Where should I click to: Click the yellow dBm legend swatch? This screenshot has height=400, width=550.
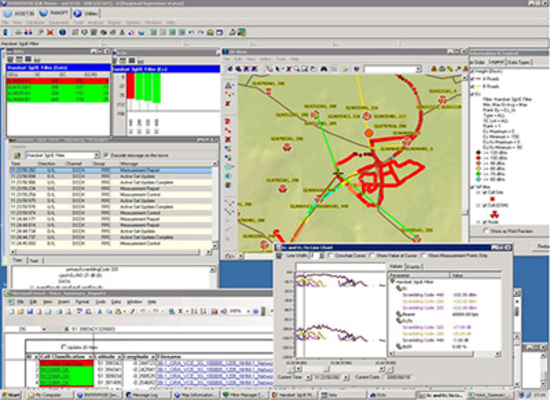click(478, 169)
